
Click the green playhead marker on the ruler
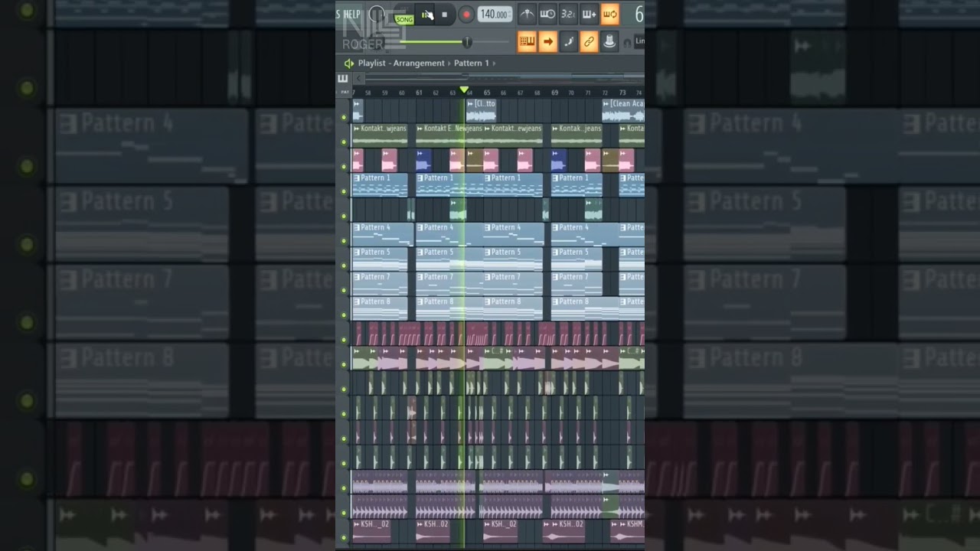coord(464,91)
